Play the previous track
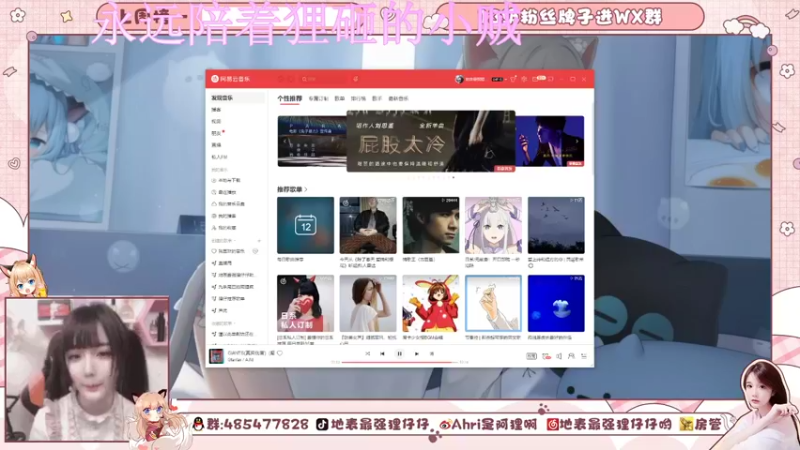This screenshot has height=450, width=800. pyautogui.click(x=382, y=354)
